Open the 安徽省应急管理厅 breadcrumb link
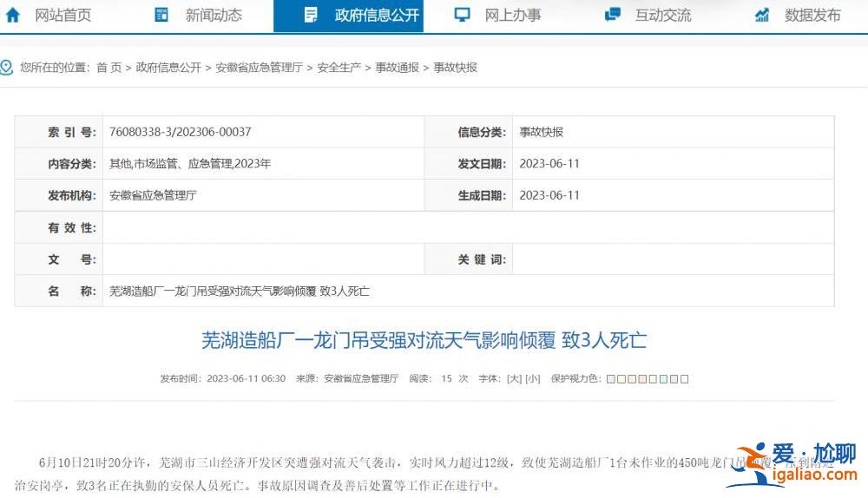Screen dimensions: 868x498 point(259,68)
